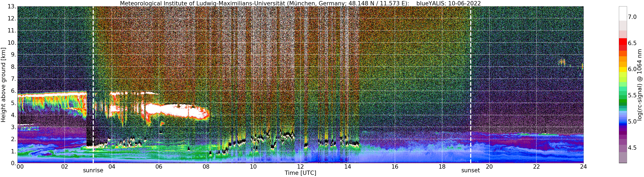Click the x-axis tick label '00'
This screenshot has height=177, width=644.
pyautogui.click(x=20, y=167)
